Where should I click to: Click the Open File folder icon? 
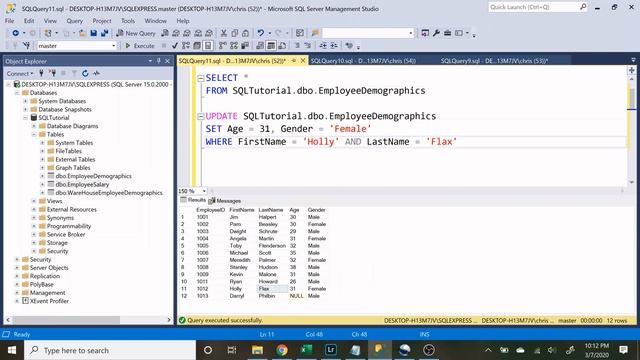pyautogui.click(x=82, y=33)
